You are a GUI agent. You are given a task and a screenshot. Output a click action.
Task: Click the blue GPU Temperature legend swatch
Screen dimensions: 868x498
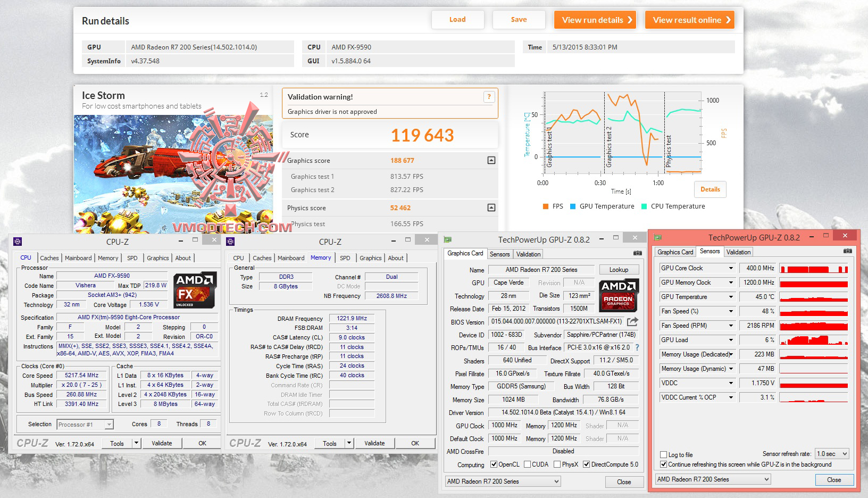[573, 206]
